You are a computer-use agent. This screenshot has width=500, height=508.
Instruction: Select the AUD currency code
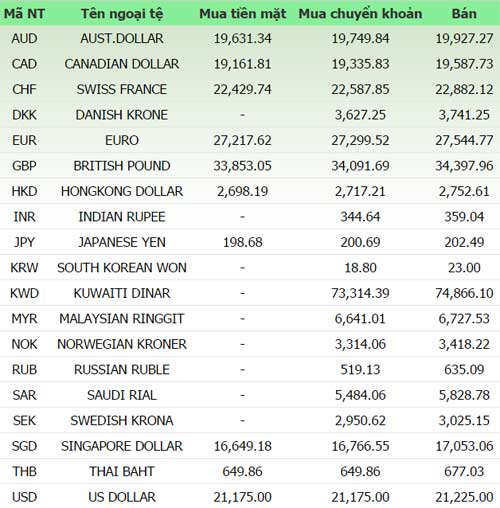click(x=24, y=39)
